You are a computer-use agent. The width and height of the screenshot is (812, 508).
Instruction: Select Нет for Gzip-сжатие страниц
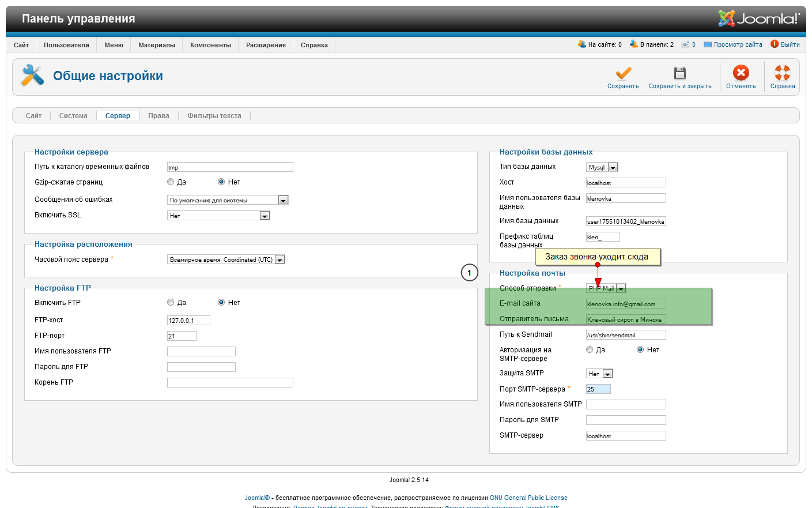coord(221,182)
